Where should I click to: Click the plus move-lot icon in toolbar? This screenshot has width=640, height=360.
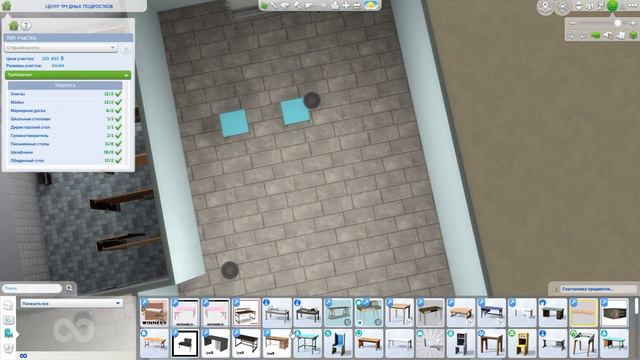point(346,5)
